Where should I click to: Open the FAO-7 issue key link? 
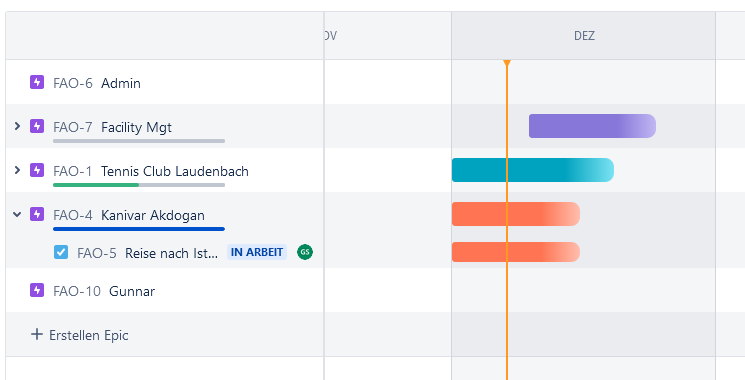click(73, 127)
